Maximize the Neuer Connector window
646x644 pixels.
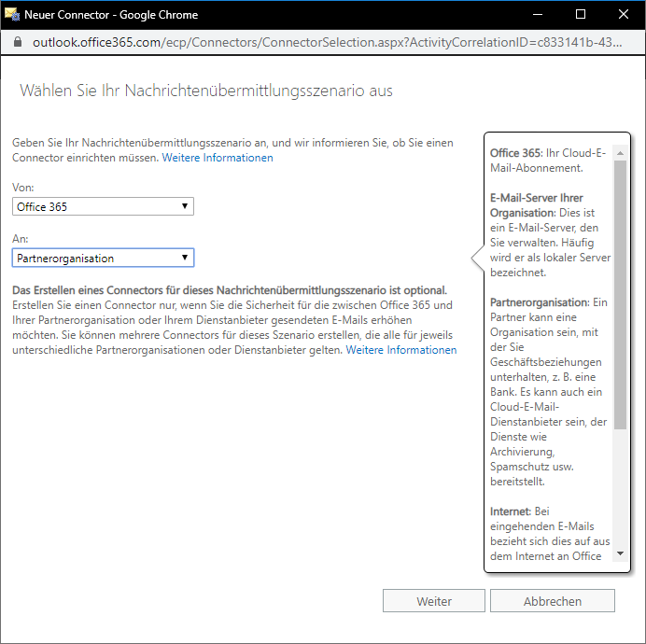pyautogui.click(x=581, y=14)
